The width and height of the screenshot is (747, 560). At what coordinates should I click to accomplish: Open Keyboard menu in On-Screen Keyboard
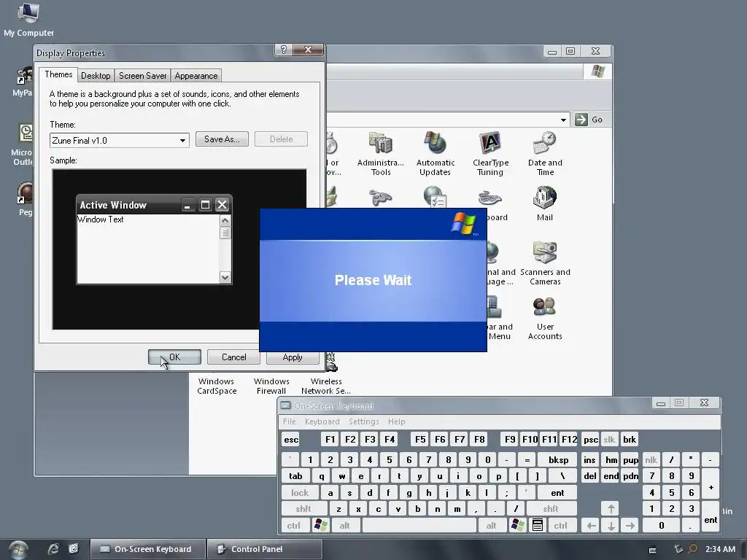pyautogui.click(x=322, y=421)
